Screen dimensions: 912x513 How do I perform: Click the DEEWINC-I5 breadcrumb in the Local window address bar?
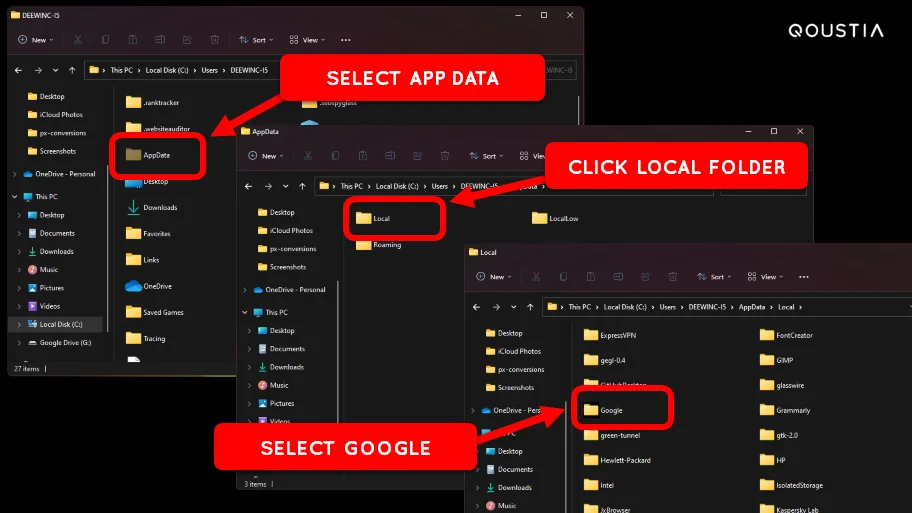[707, 307]
